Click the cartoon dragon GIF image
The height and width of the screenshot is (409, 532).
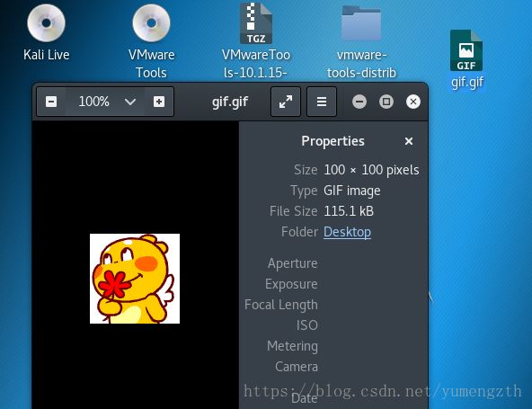click(x=135, y=279)
